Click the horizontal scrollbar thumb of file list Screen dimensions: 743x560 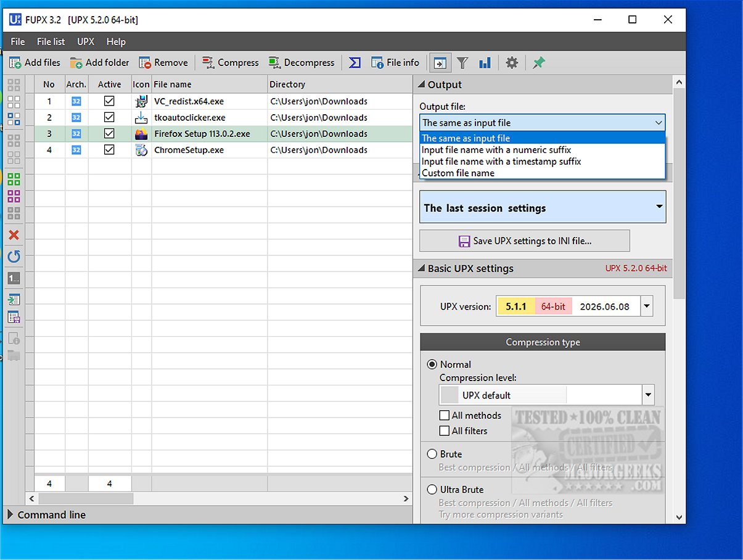click(85, 499)
